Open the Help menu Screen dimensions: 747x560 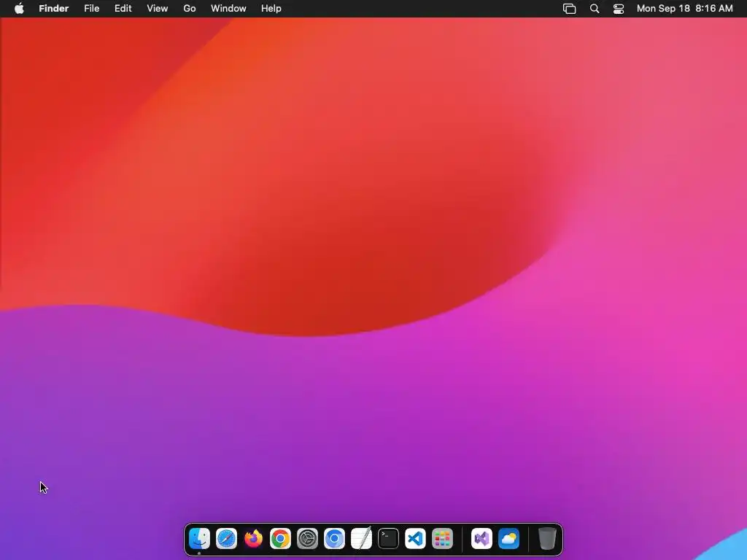[271, 9]
